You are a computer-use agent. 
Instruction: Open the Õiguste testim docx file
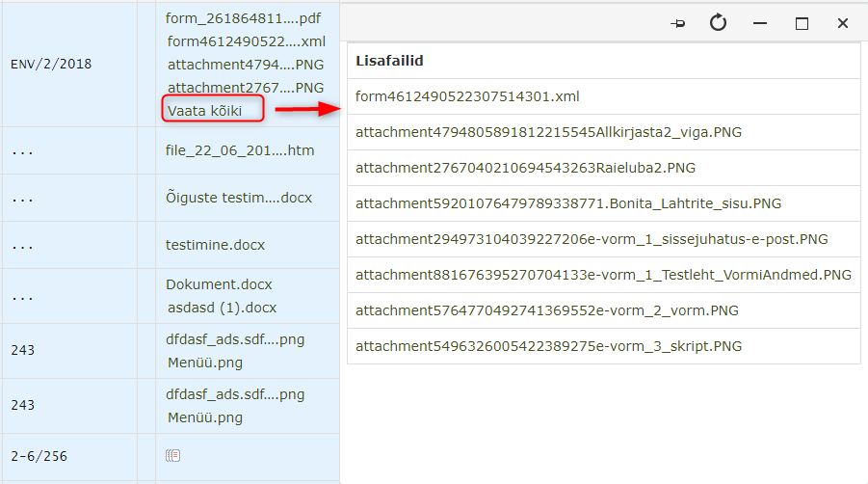pos(239,198)
